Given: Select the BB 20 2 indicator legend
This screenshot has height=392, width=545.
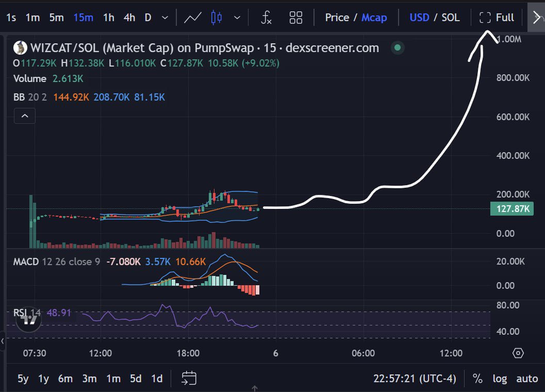Looking at the screenshot, I should pyautogui.click(x=30, y=97).
